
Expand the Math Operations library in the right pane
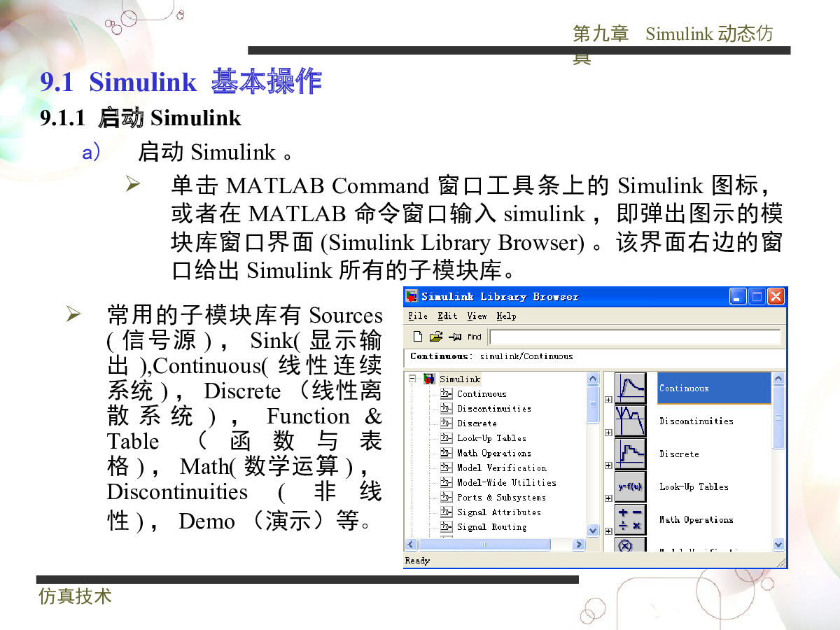coord(608,531)
